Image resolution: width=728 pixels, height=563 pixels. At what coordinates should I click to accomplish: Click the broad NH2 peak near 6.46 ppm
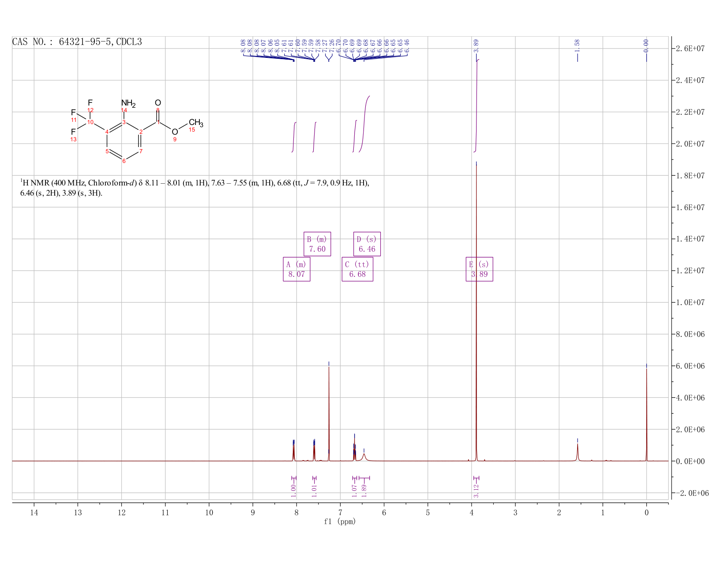[x=364, y=457]
